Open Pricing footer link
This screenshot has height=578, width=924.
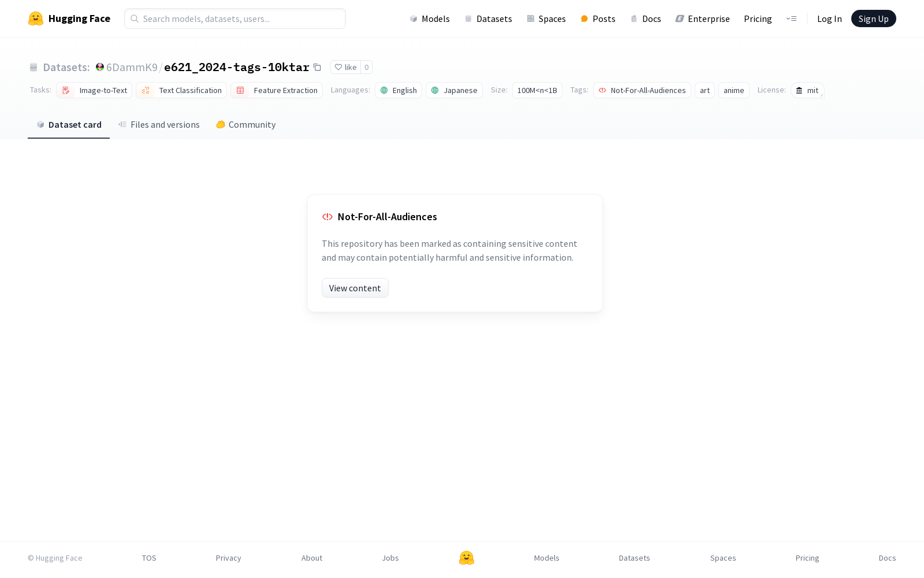[x=807, y=558]
